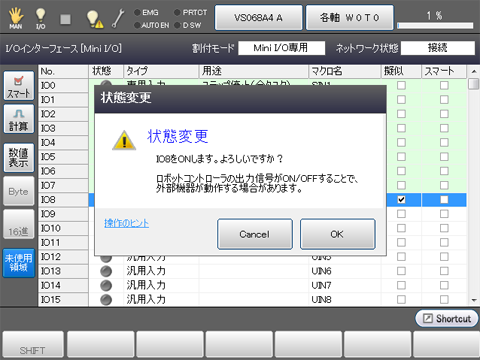The height and width of the screenshot is (360, 480).
Task: Click the マクロ名 column header
Action: point(345,71)
